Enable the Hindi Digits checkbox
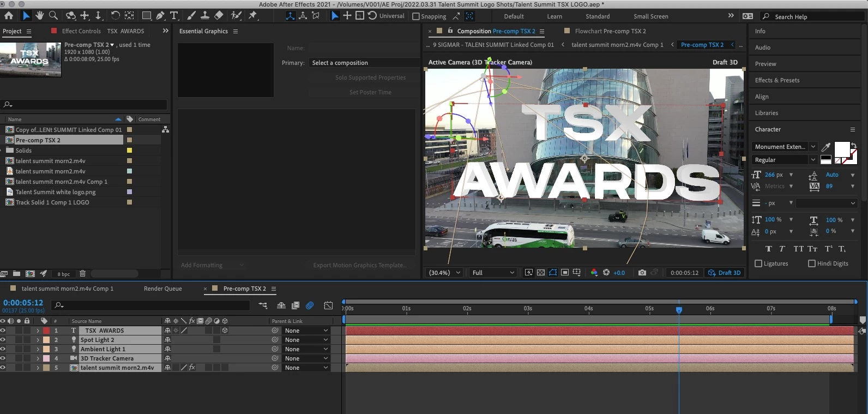Image resolution: width=868 pixels, height=414 pixels. pyautogui.click(x=812, y=263)
